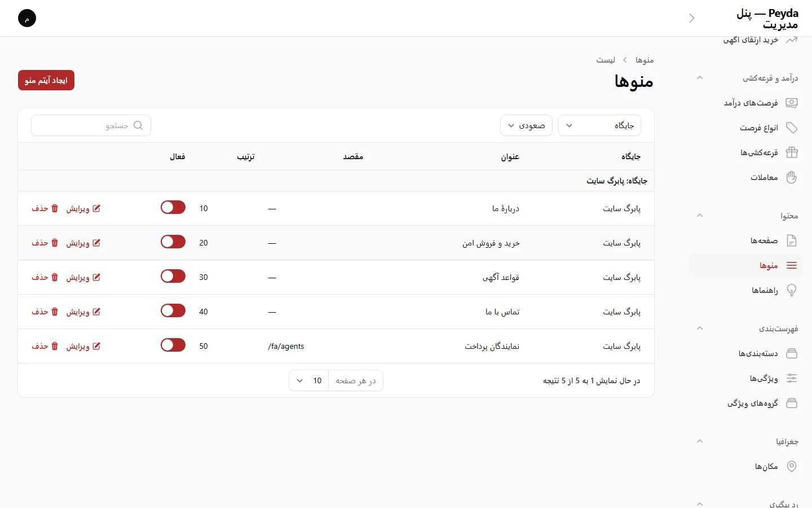Click the صفحه‌ها document icon

tap(792, 240)
